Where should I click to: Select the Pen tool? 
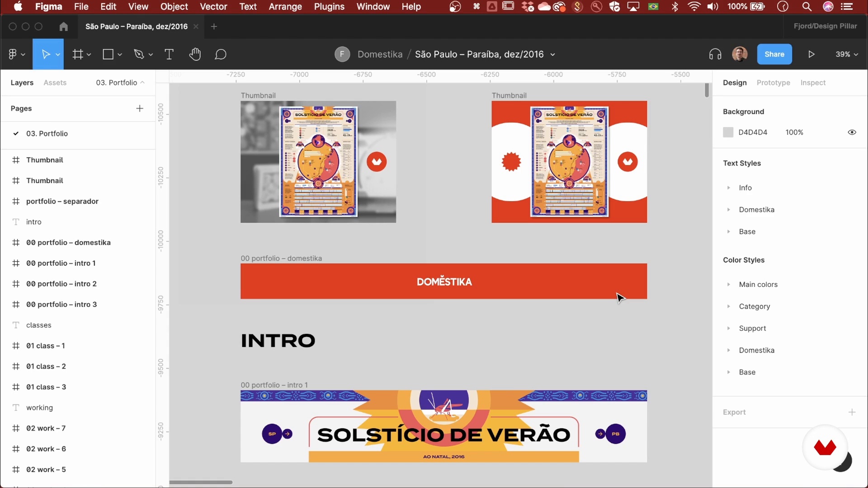point(139,54)
